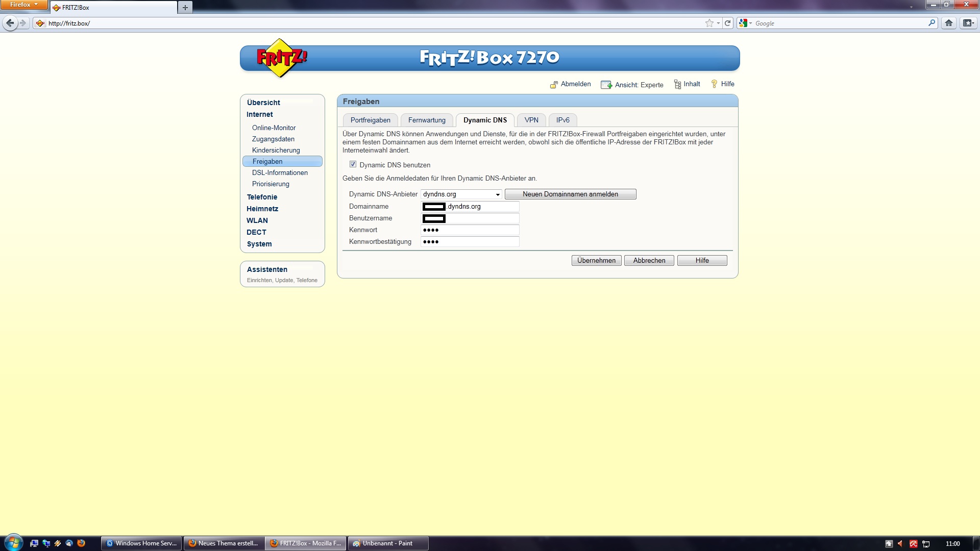Open Telefonie in the sidebar
Screen dimensions: 980x551
(x=262, y=197)
